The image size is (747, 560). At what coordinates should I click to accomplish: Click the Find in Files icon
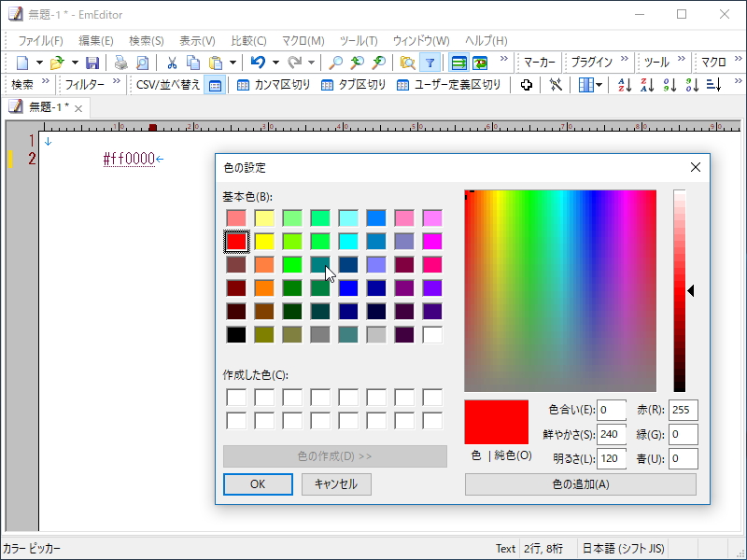point(407,63)
